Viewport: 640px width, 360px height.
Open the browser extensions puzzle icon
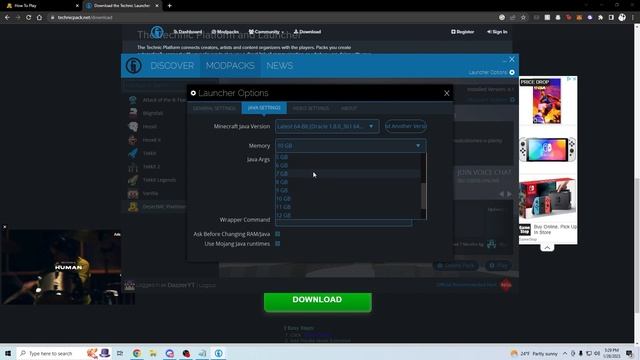[x=600, y=18]
